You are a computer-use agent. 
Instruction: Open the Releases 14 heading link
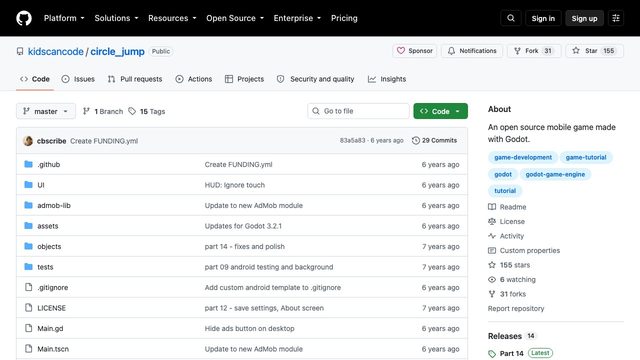tap(511, 336)
